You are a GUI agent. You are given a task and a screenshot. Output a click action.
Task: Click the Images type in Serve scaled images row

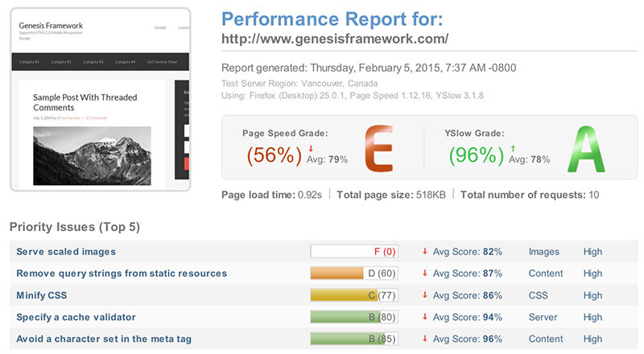tap(544, 252)
